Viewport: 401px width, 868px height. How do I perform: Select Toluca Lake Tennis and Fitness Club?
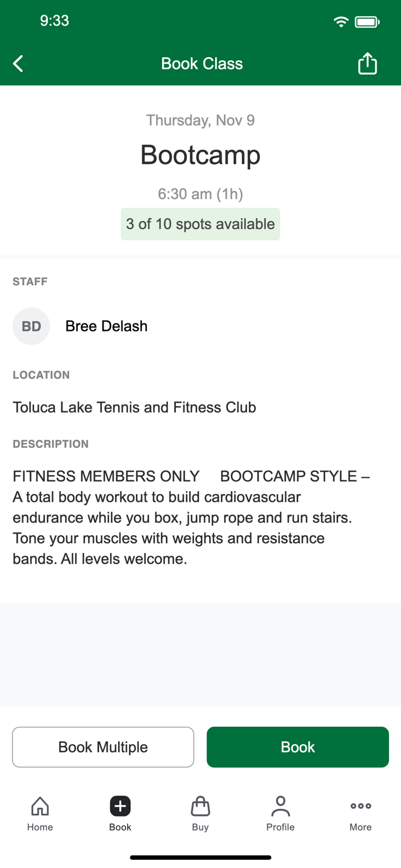pyautogui.click(x=134, y=407)
